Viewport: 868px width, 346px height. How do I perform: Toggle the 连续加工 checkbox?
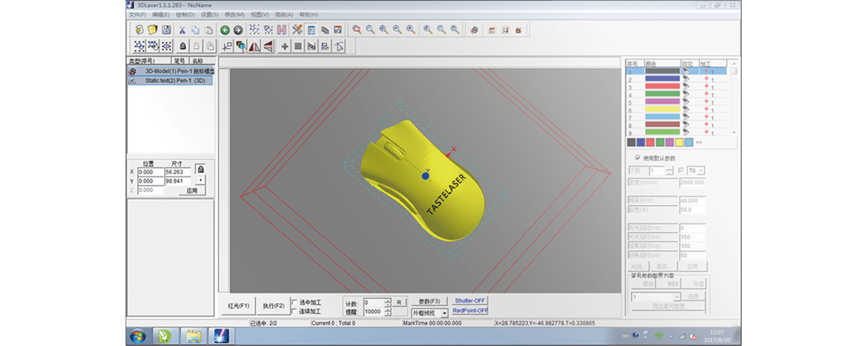point(294,310)
